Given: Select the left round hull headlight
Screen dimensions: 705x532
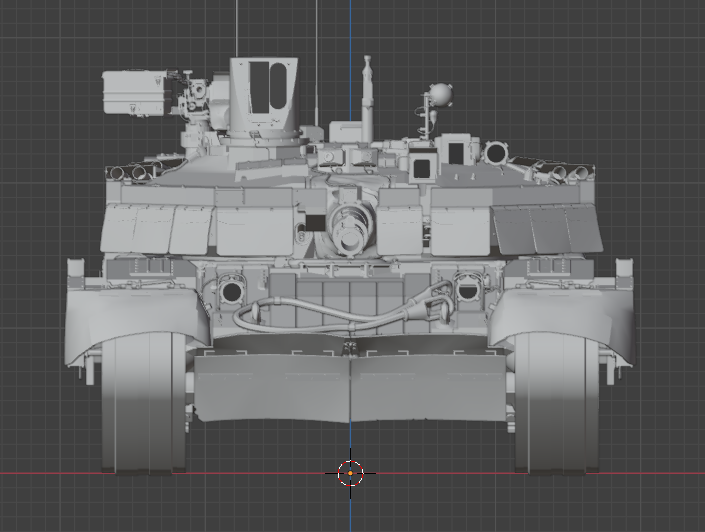Looking at the screenshot, I should click(x=230, y=292).
